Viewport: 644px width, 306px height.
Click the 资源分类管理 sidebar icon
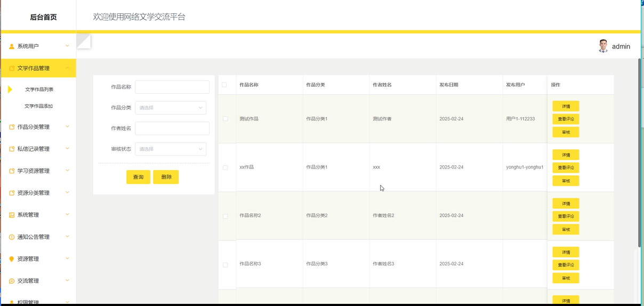click(x=12, y=193)
